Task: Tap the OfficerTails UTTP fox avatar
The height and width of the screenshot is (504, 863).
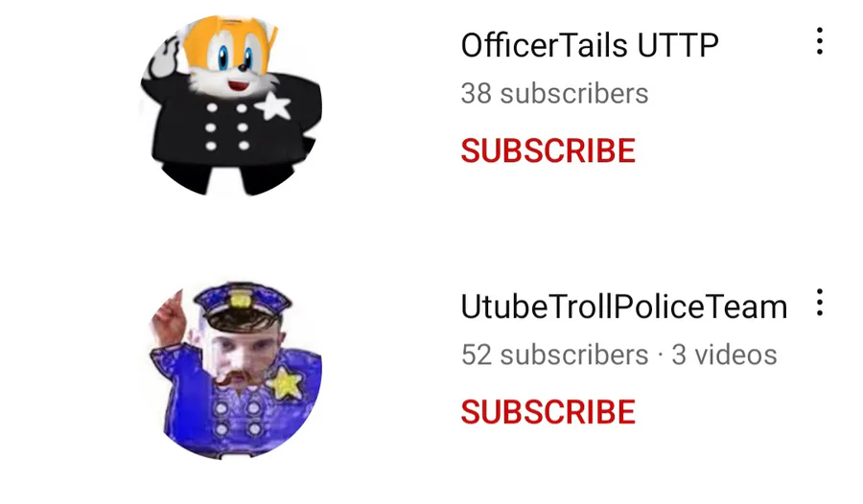Action: 231,105
